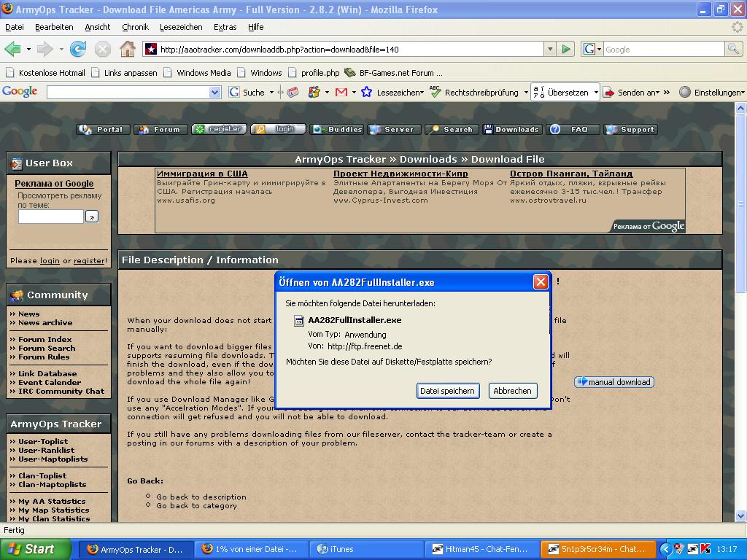Click Go back to description link
The image size is (747, 560).
tap(201, 497)
